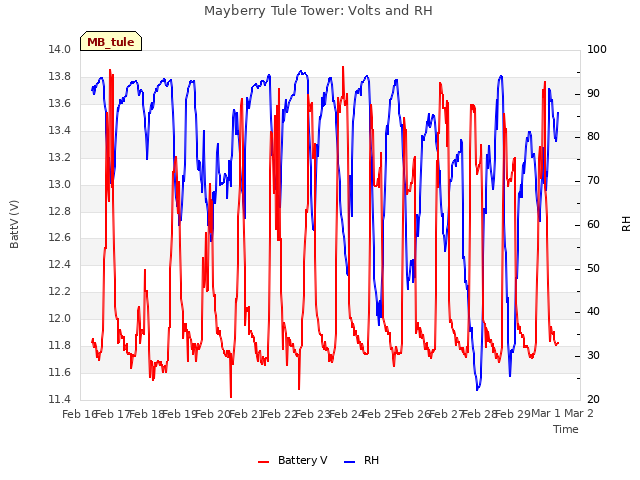The height and width of the screenshot is (480, 640).
Task: Click the 12.0 voltage tick label
Action: 59,319
